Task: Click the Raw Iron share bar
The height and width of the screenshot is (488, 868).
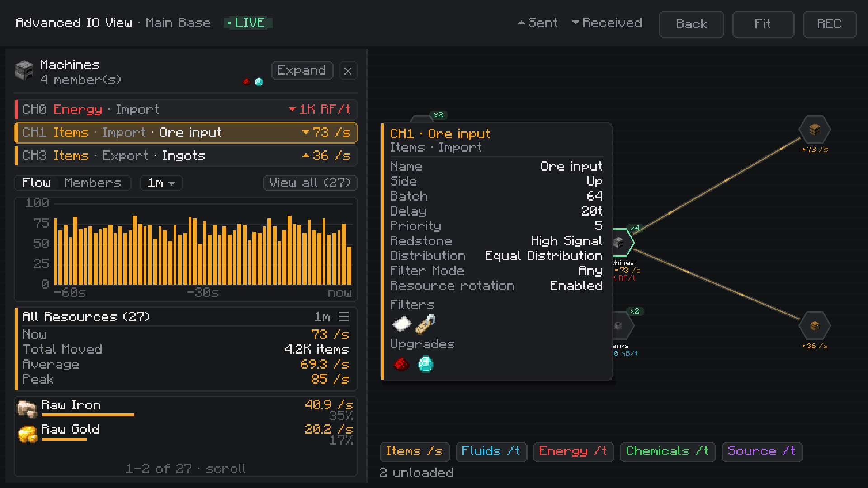Action: 88,415
